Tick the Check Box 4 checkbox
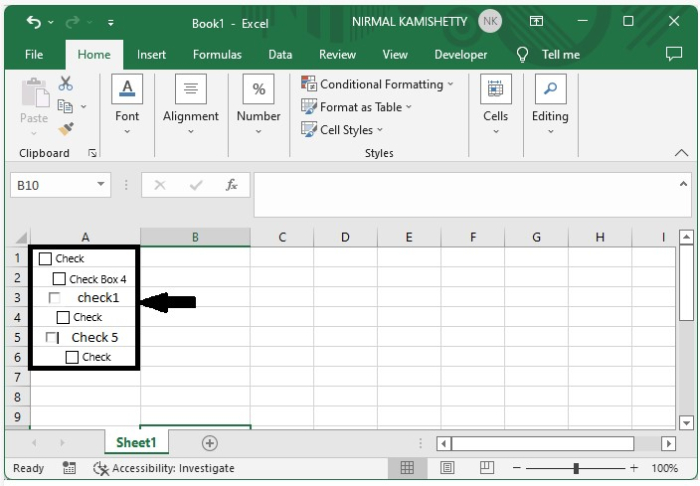This screenshot has height=486, width=700. point(59,279)
